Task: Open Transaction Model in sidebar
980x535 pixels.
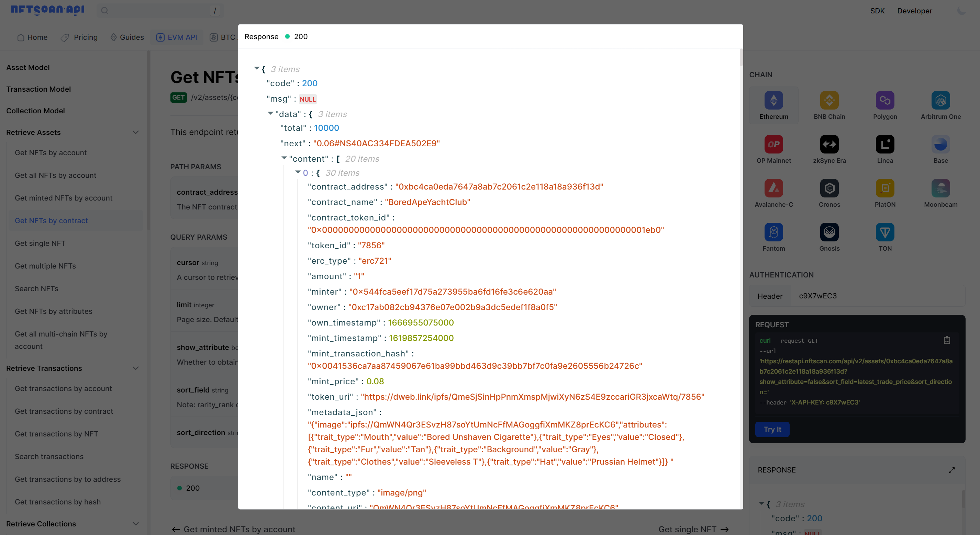Action: tap(38, 89)
